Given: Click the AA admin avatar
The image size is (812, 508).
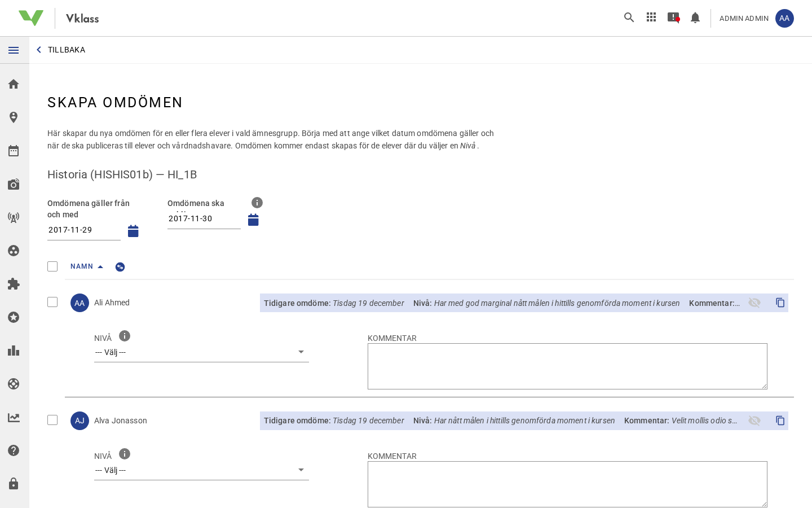Looking at the screenshot, I should (x=784, y=18).
